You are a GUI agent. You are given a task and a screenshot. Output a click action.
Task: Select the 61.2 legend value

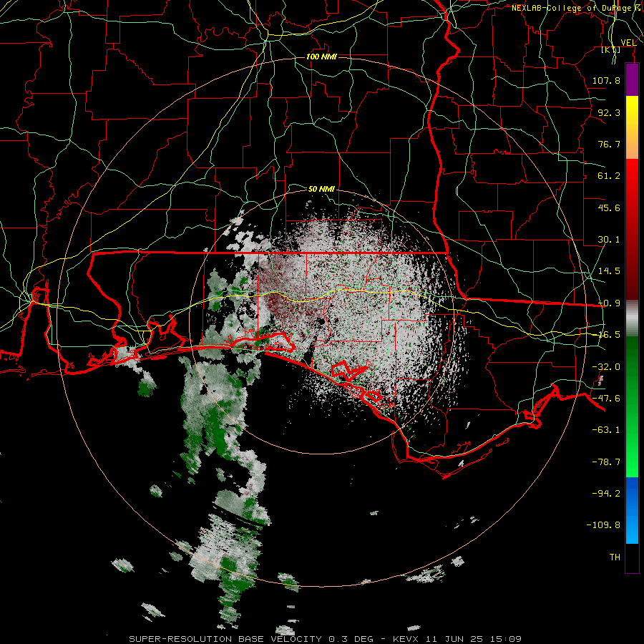pyautogui.click(x=609, y=176)
